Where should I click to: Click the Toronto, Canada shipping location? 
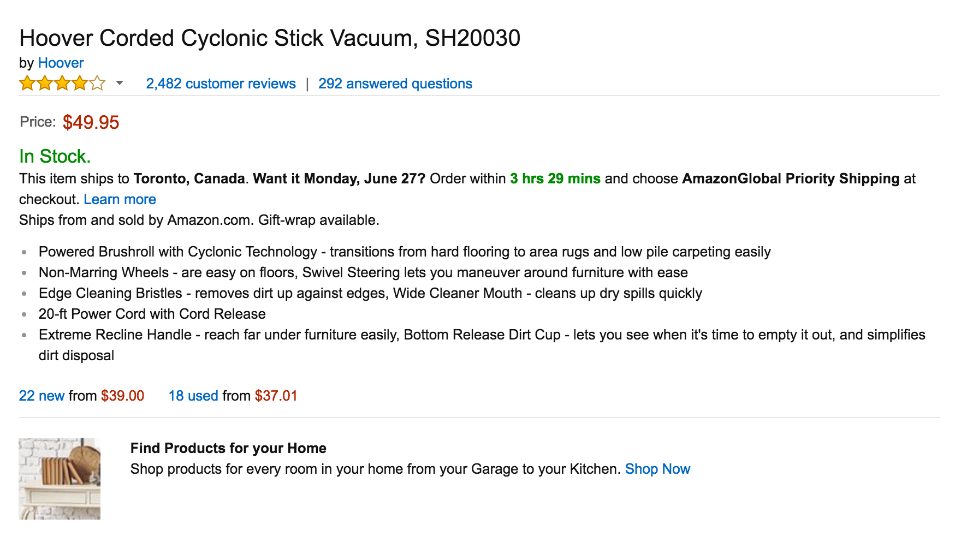(x=189, y=178)
